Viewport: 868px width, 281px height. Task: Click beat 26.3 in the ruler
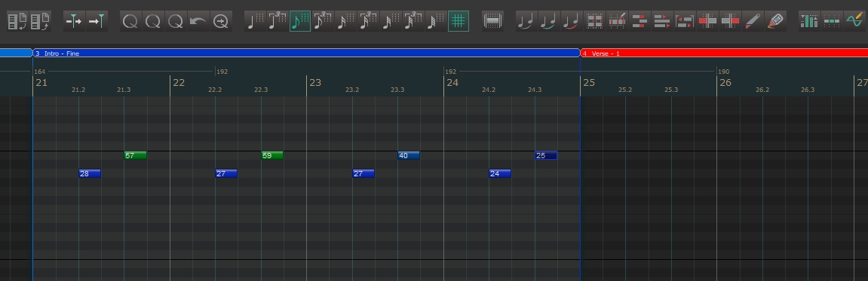(808, 90)
